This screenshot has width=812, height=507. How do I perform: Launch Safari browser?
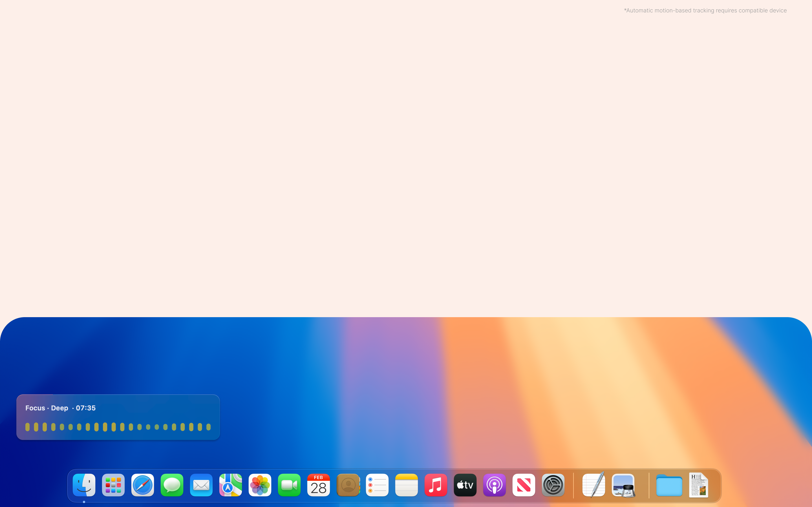click(x=142, y=485)
